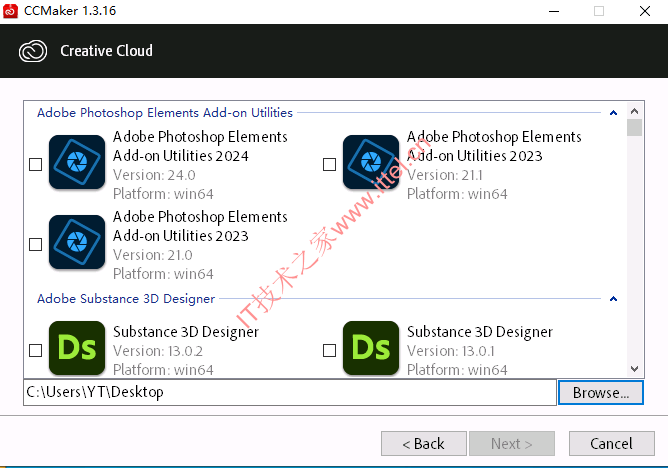The width and height of the screenshot is (668, 468).
Task: Click Adobe Substance 3D Designer group header
Action: click(x=126, y=299)
